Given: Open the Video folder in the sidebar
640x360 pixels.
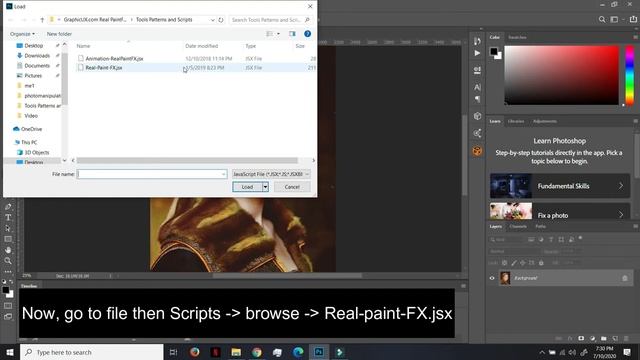Looking at the screenshot, I should pyautogui.click(x=31, y=116).
